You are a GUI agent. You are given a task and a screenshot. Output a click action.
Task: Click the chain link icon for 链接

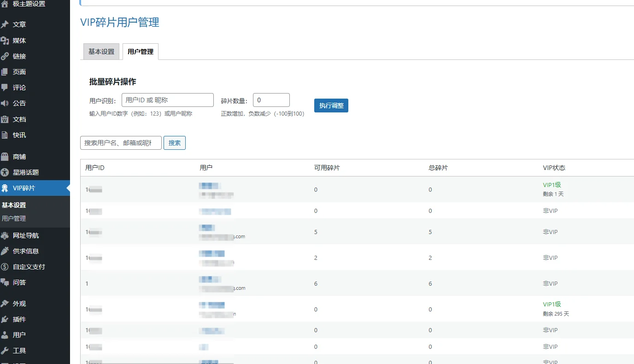click(x=5, y=56)
